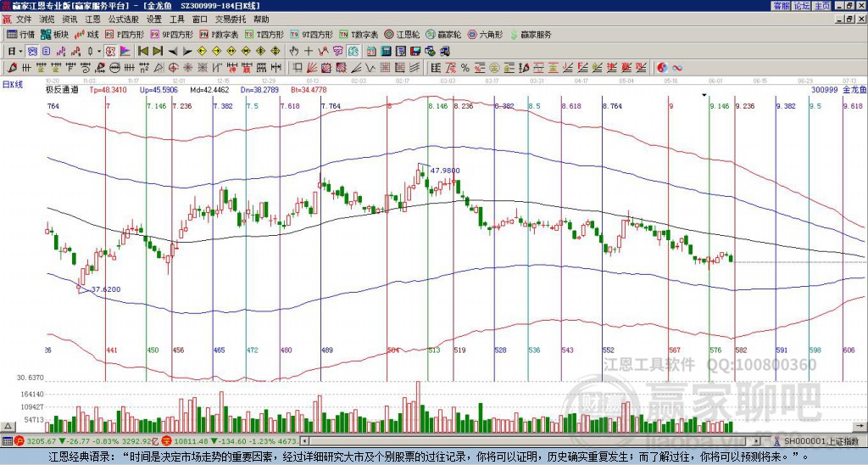Image resolution: width=868 pixels, height=465 pixels.
Task: Open the 浏览 menu
Action: click(x=47, y=20)
